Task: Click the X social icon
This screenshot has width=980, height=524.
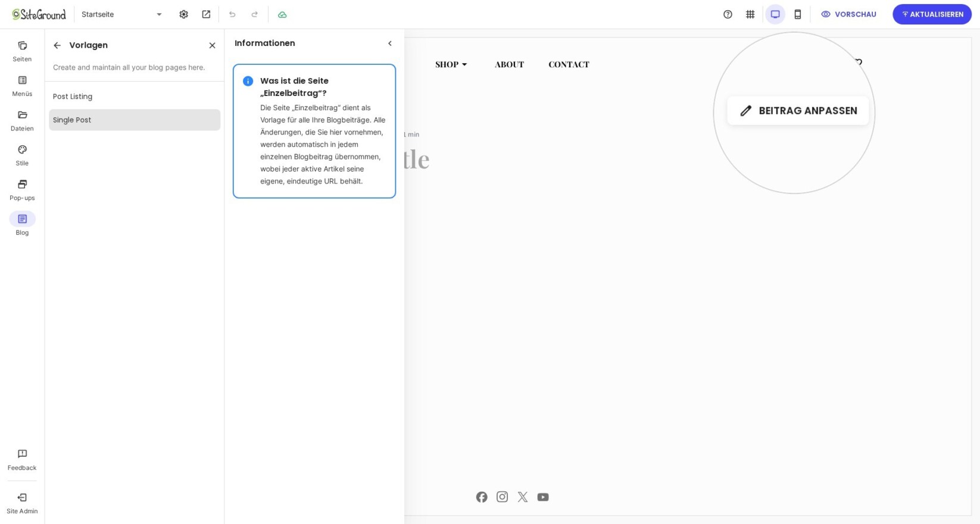Action: tap(523, 497)
